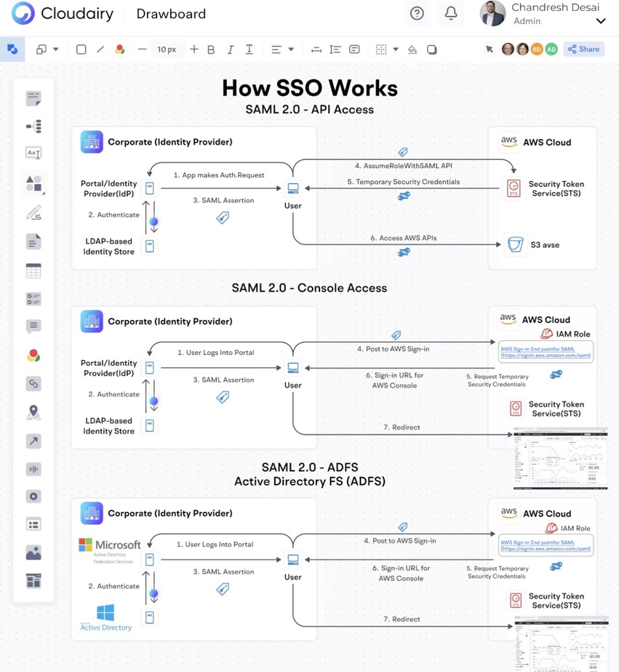Screen dimensions: 619x672
Task: Expand the text alignment dropdown arrow
Action: pyautogui.click(x=291, y=49)
